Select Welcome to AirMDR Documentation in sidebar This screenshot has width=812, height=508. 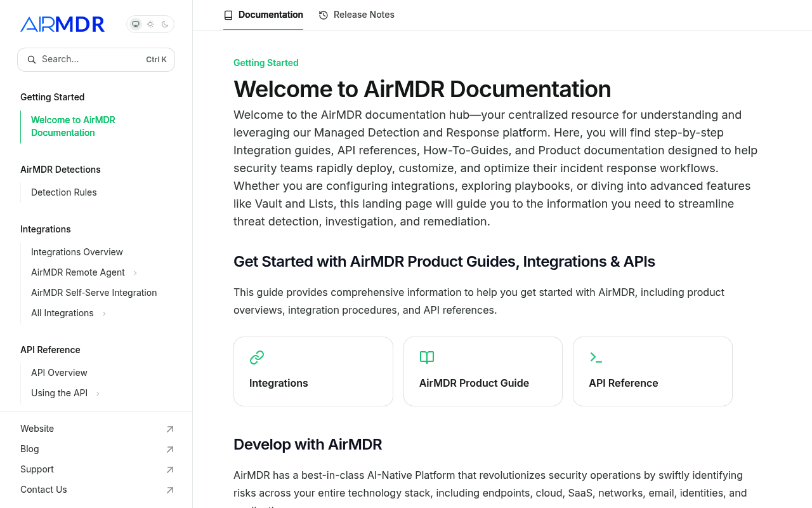95,126
